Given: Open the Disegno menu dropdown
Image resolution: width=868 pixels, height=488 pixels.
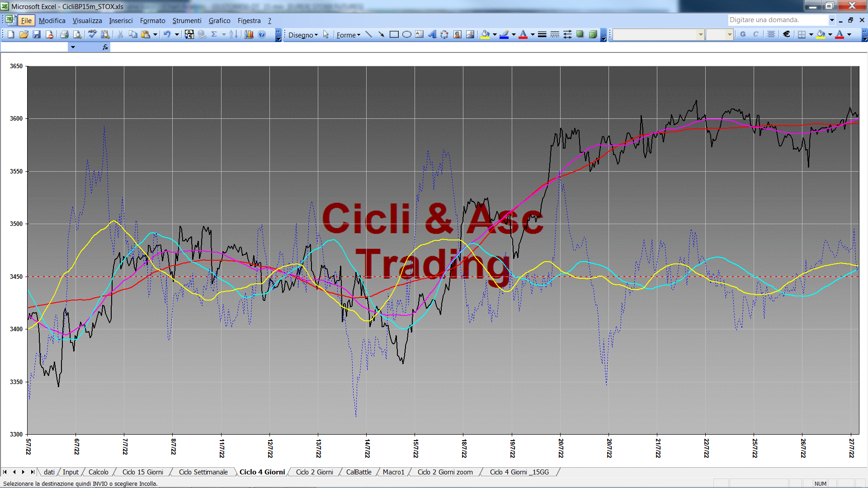Looking at the screenshot, I should (303, 35).
